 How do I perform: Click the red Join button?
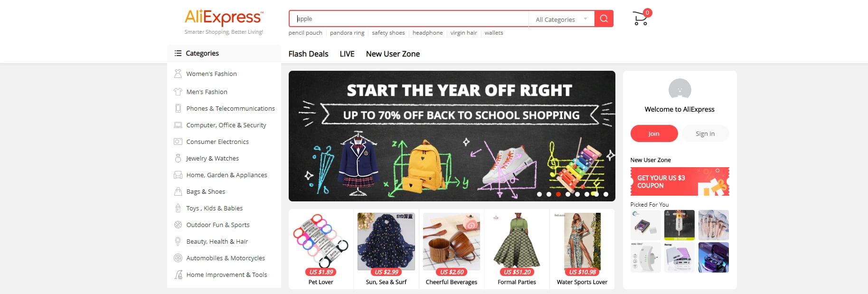point(654,133)
